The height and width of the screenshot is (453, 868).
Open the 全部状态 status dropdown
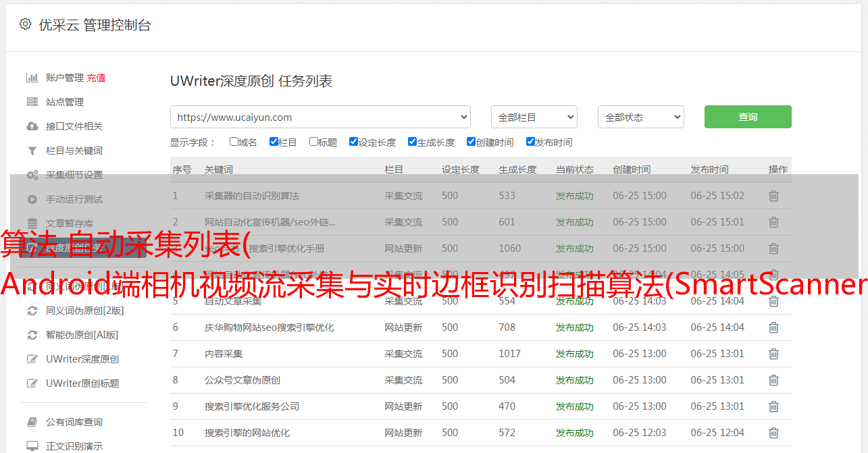[x=640, y=117]
